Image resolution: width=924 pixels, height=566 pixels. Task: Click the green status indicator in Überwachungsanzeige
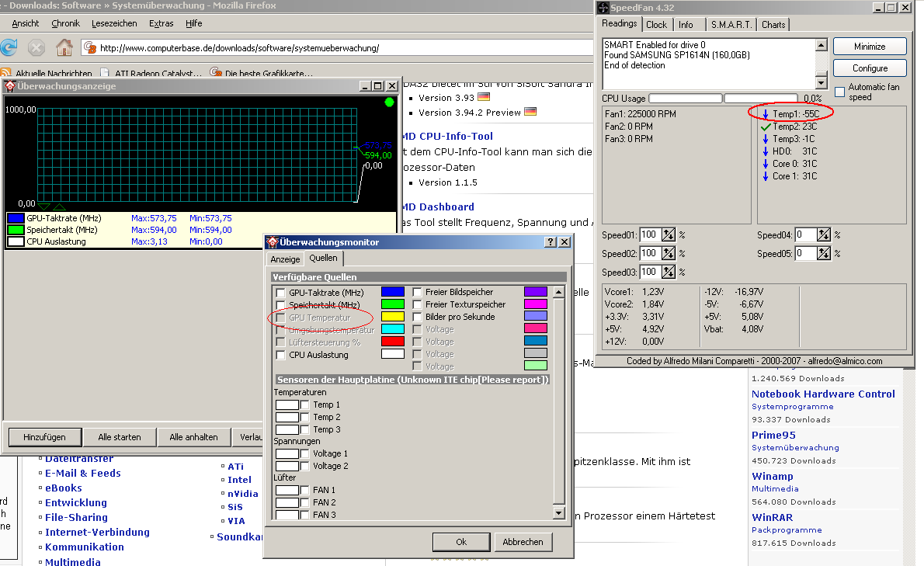(389, 102)
